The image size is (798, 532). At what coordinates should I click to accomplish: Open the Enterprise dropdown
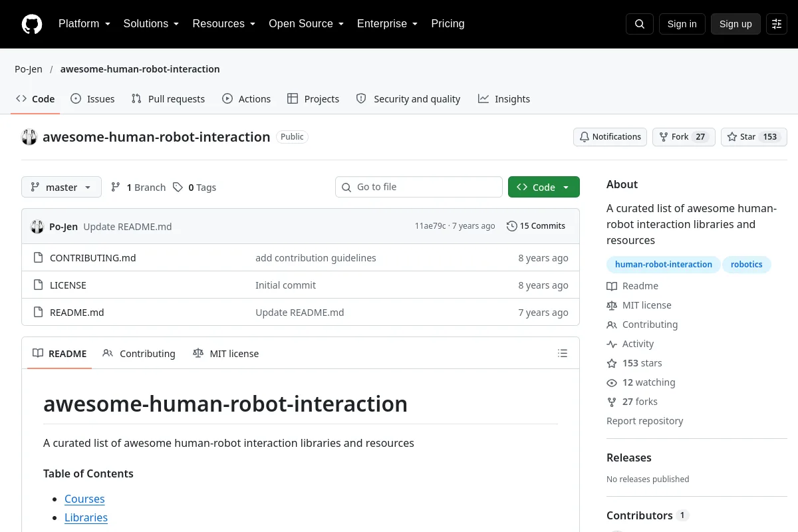point(387,24)
